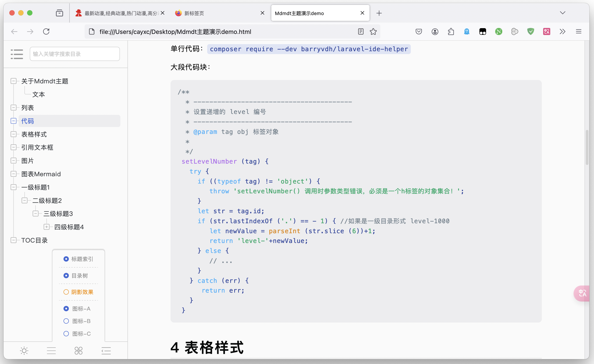
Task: Click the three-line menu icon in sidebar footer
Action: point(51,350)
